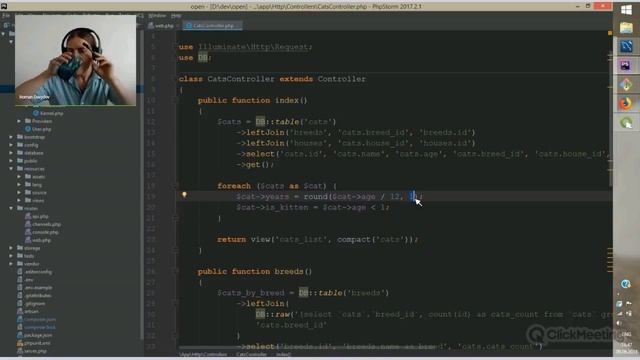Select the .env file
This screenshot has height=360, width=640.
29,280
